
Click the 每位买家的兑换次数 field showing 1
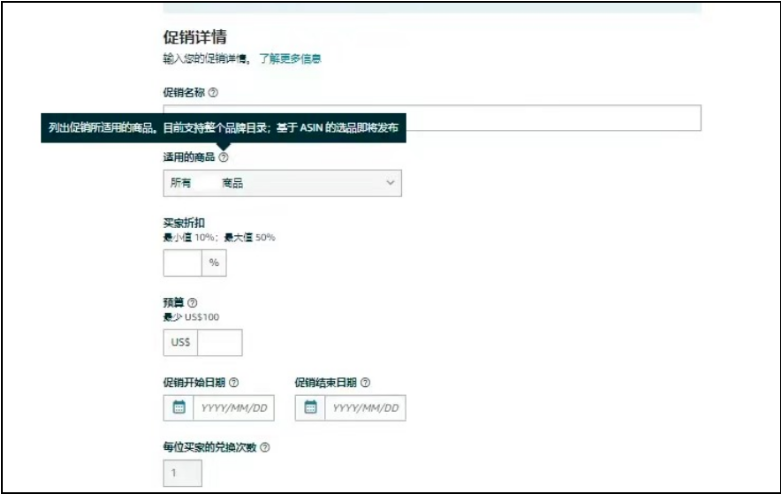pyautogui.click(x=182, y=473)
